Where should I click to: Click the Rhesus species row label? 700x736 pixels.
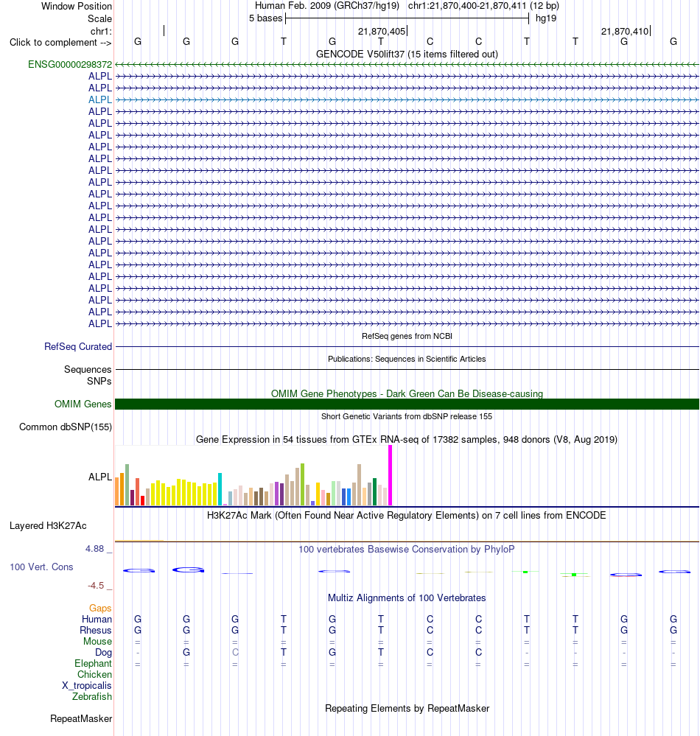coord(95,630)
